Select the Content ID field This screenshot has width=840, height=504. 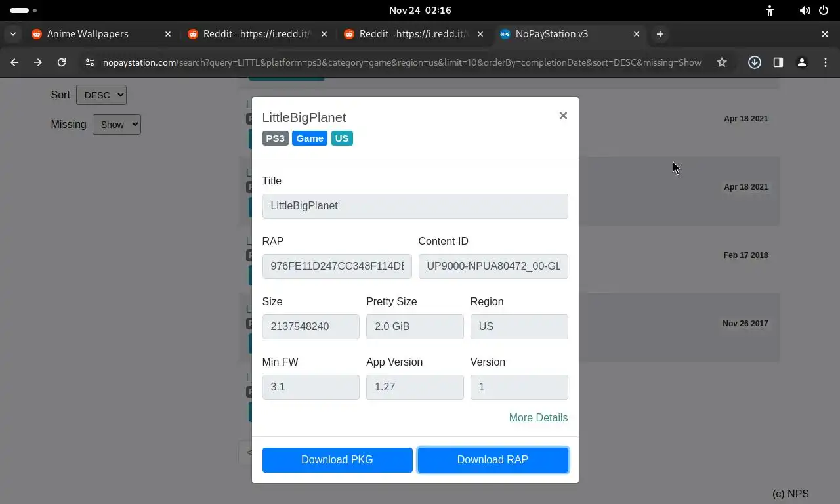click(x=493, y=266)
